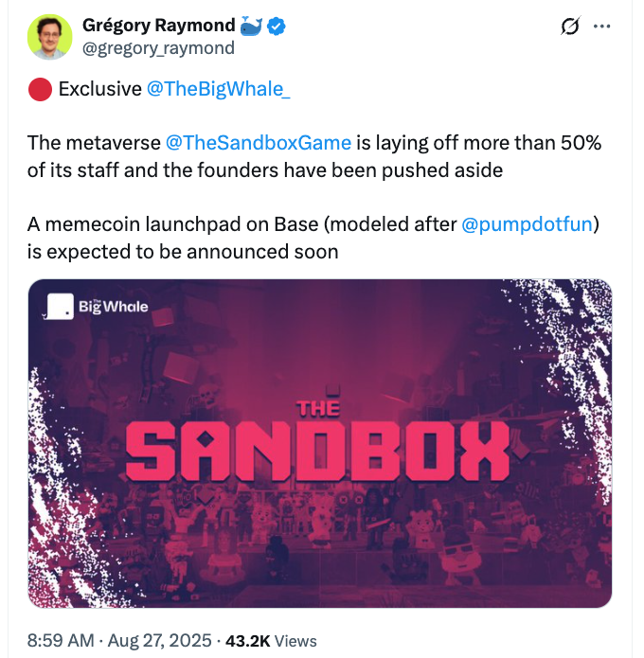Click the red circle emoji before Exclusive

[39, 89]
